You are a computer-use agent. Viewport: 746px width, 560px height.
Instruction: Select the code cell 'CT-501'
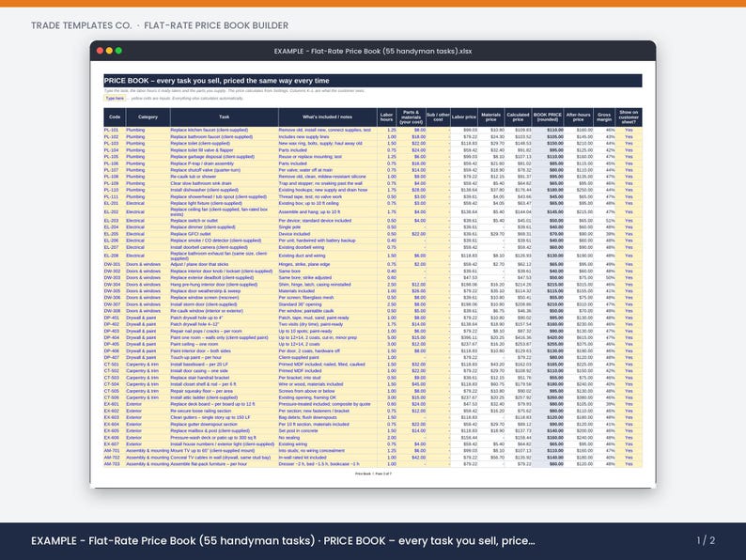point(115,364)
